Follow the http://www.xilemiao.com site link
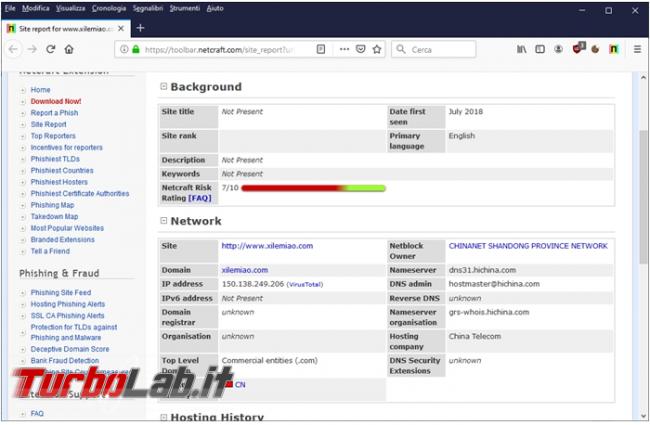Screen dimensions: 650x425 (x=267, y=246)
